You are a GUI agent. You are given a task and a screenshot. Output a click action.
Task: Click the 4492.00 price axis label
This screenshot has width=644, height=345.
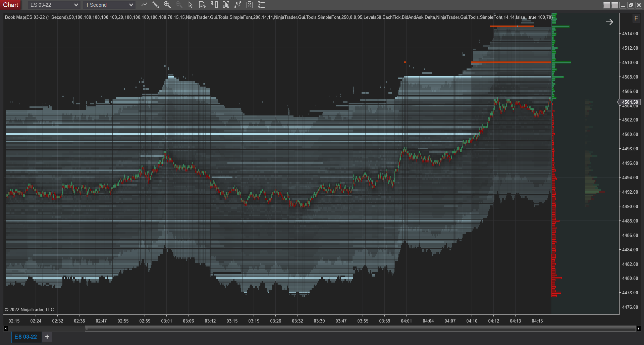[630, 192]
